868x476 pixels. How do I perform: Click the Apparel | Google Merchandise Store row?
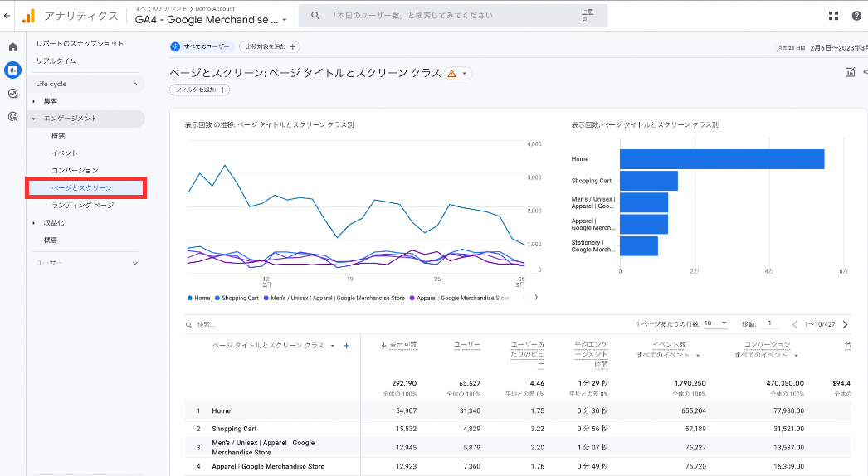pos(518,467)
